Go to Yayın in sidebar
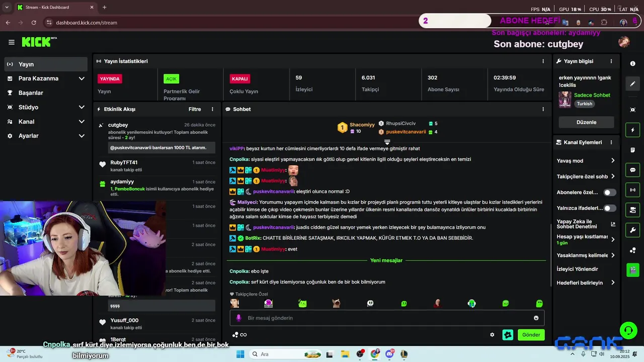This screenshot has height=362, width=644. pyautogui.click(x=46, y=64)
